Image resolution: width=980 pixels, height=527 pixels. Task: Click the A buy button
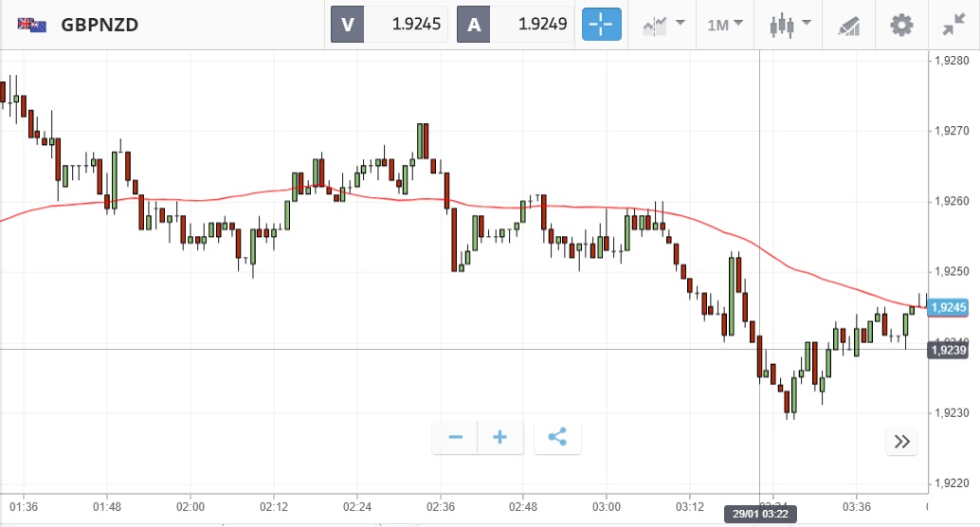(474, 25)
